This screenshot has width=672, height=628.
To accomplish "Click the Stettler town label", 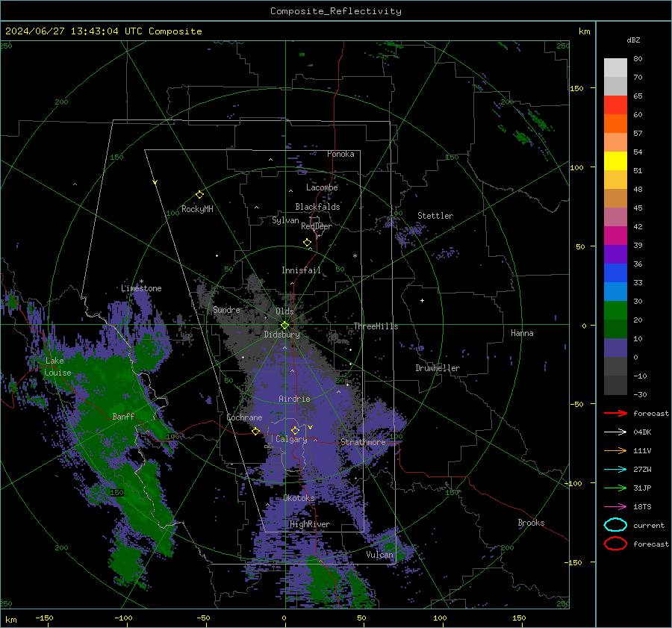I will pos(435,216).
